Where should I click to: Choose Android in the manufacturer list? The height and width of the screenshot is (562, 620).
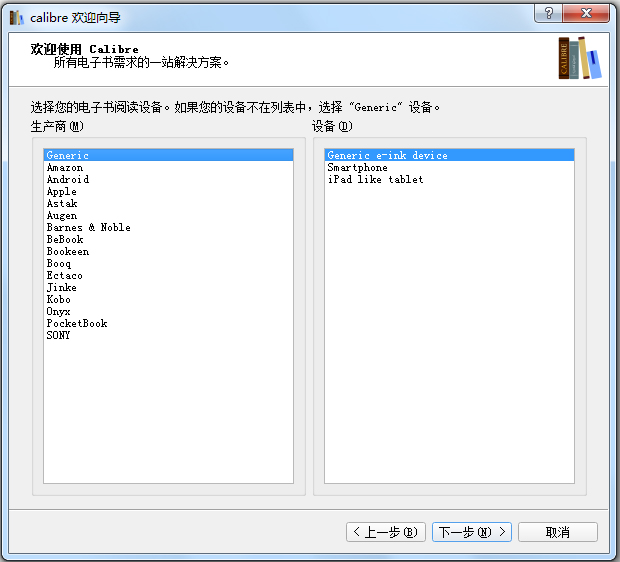pyautogui.click(x=168, y=179)
